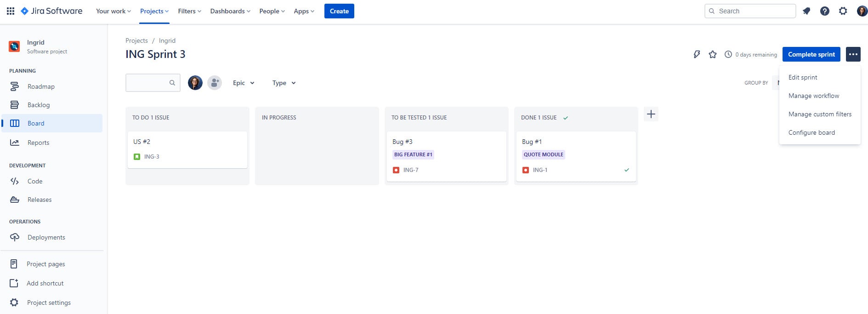868x314 pixels.
Task: Open notifications bell icon
Action: pyautogui.click(x=806, y=11)
